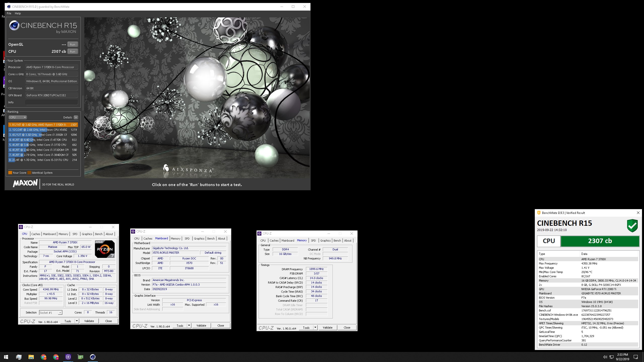Switch to SPD tab in the CPU-Z Mainboard window

pyautogui.click(x=187, y=239)
